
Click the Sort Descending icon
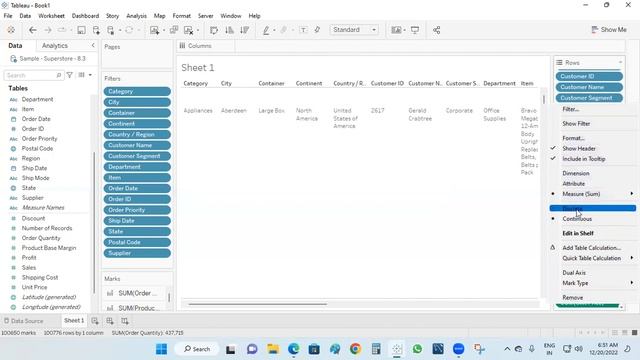pyautogui.click(x=244, y=30)
